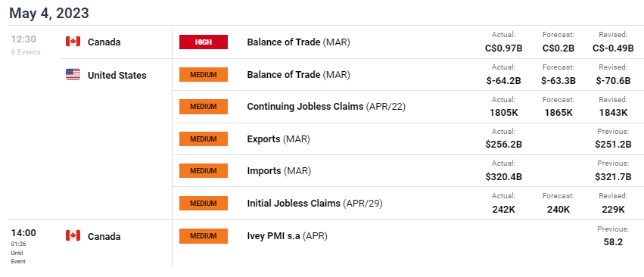The image size is (644, 277).
Task: Click the May 4, 2023 date heading
Action: tap(49, 13)
